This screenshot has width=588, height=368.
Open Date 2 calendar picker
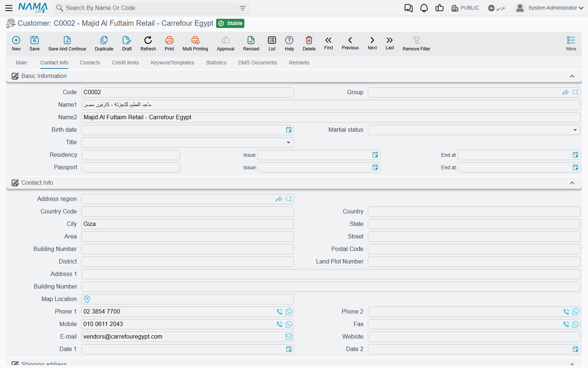576,349
